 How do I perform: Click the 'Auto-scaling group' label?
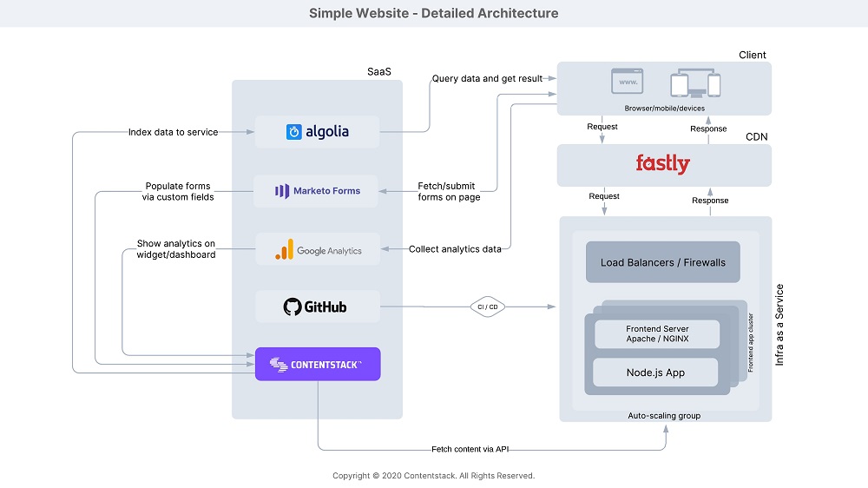[664, 415]
